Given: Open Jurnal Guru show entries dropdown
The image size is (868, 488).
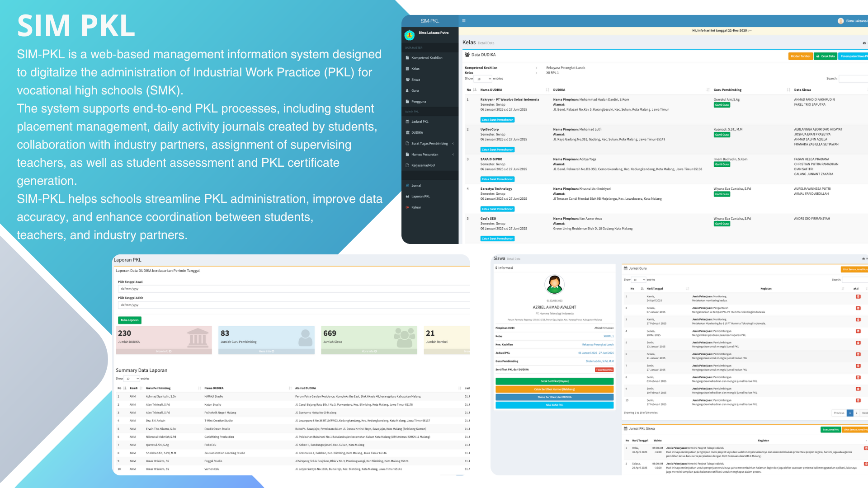Looking at the screenshot, I should click(x=638, y=280).
